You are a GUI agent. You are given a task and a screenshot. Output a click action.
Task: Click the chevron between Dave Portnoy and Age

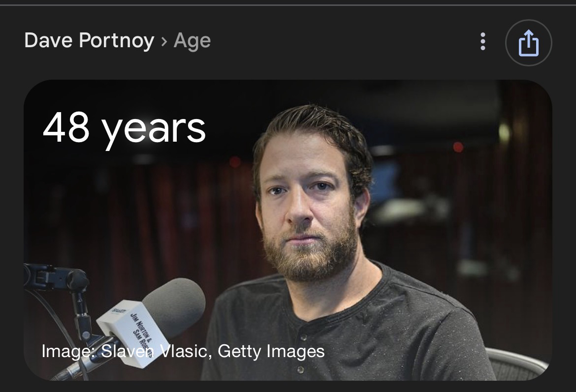tap(164, 41)
